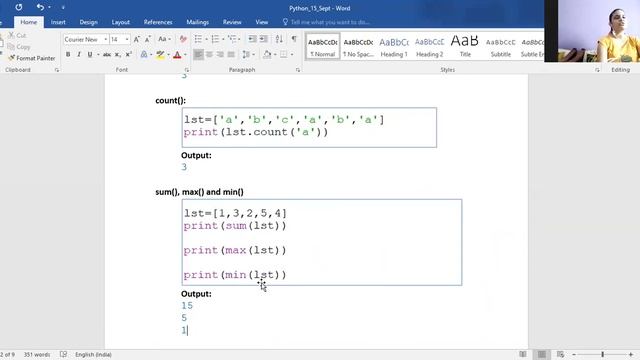
Task: Increase font size with Grow Font
Action: point(137,39)
